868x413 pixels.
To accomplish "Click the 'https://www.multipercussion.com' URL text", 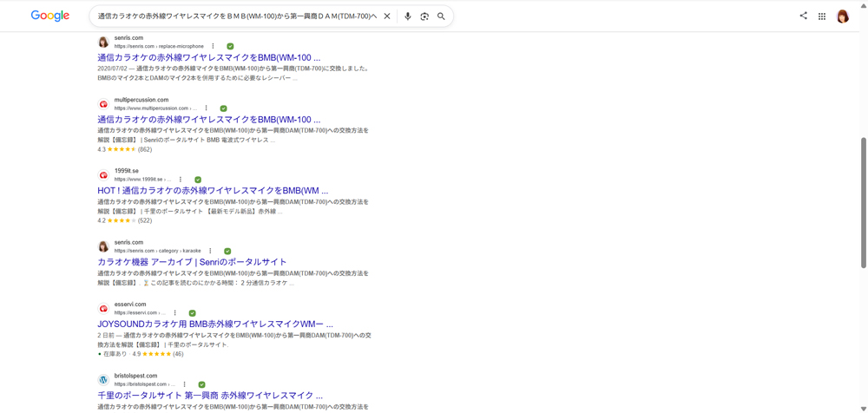I will point(155,108).
